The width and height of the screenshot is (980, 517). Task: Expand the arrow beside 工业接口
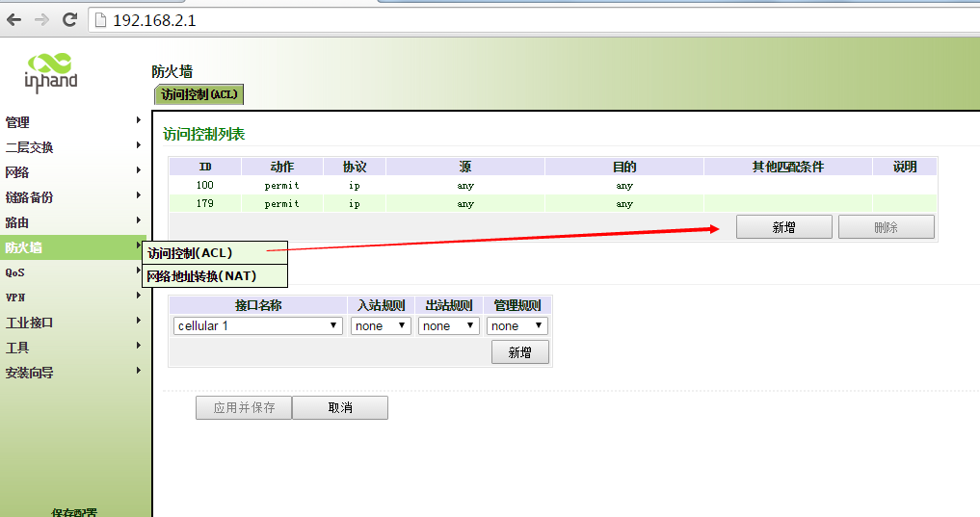click(x=138, y=321)
